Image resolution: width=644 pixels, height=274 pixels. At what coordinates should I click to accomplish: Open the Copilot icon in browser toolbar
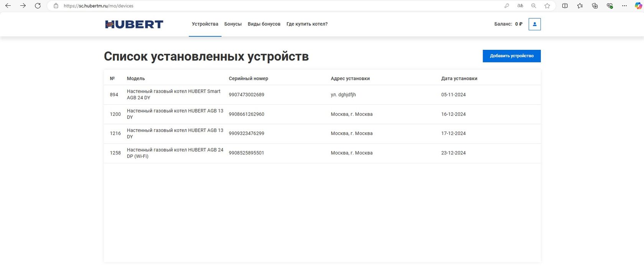coord(638,6)
